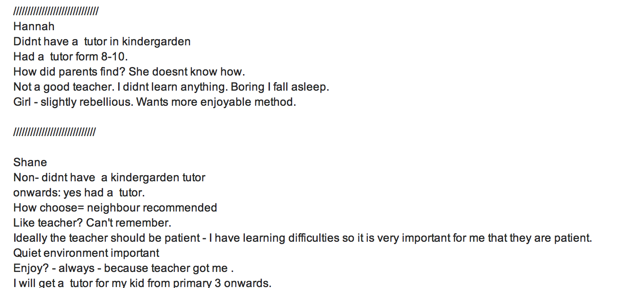Click 'Ideally the teacher should be patient' sentence
This screenshot has height=288, width=644.
point(303,238)
